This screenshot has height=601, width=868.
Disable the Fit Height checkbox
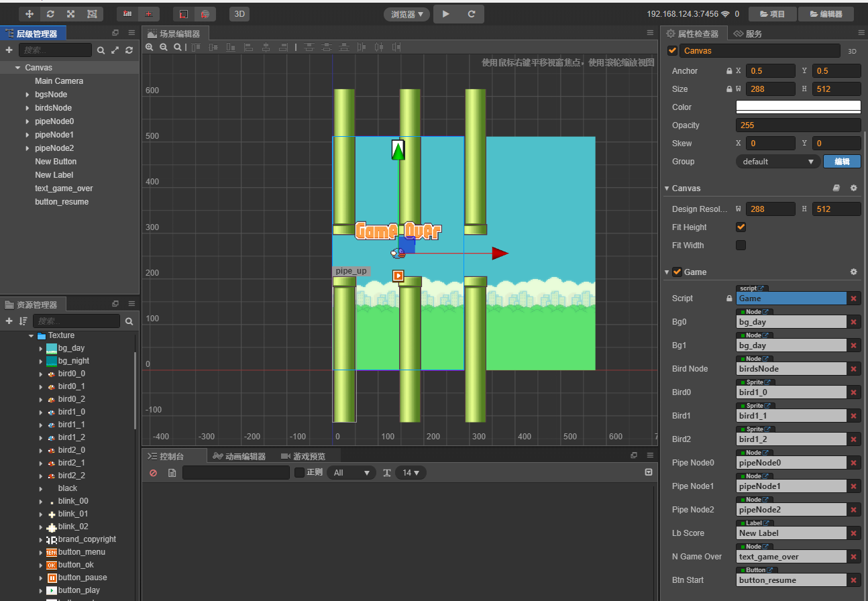(741, 227)
